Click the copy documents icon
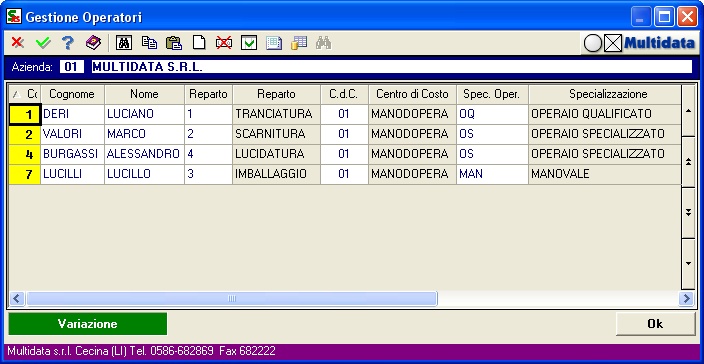704x364 pixels. 149,43
